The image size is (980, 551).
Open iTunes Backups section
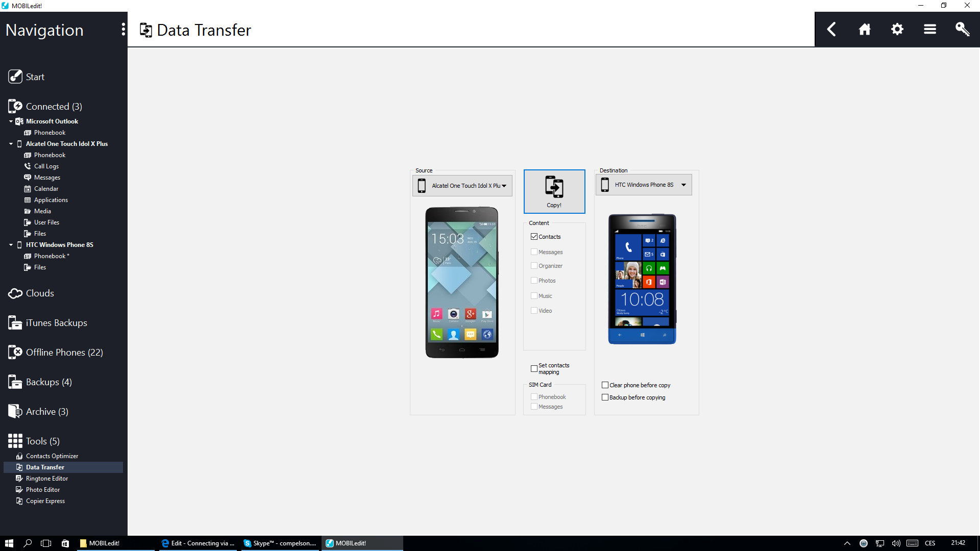[x=56, y=323]
